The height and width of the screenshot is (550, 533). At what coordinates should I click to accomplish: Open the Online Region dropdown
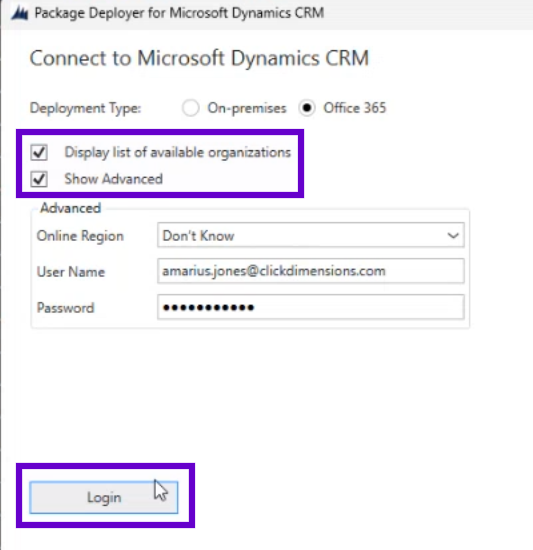(x=311, y=235)
